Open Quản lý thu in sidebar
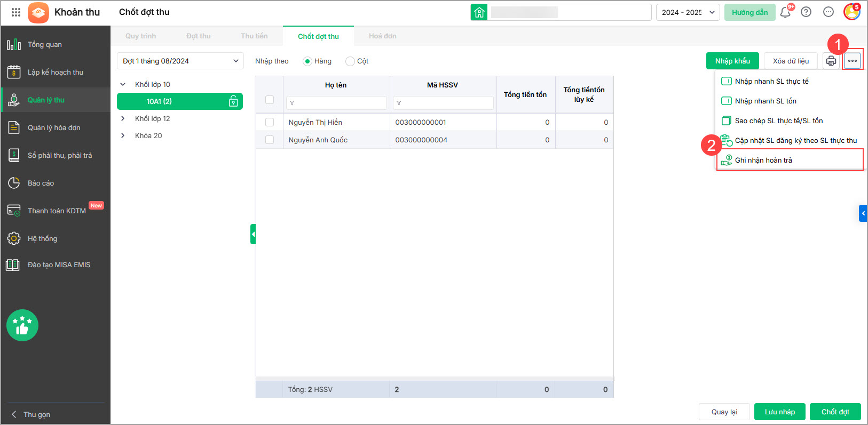Image resolution: width=868 pixels, height=425 pixels. pyautogui.click(x=56, y=100)
